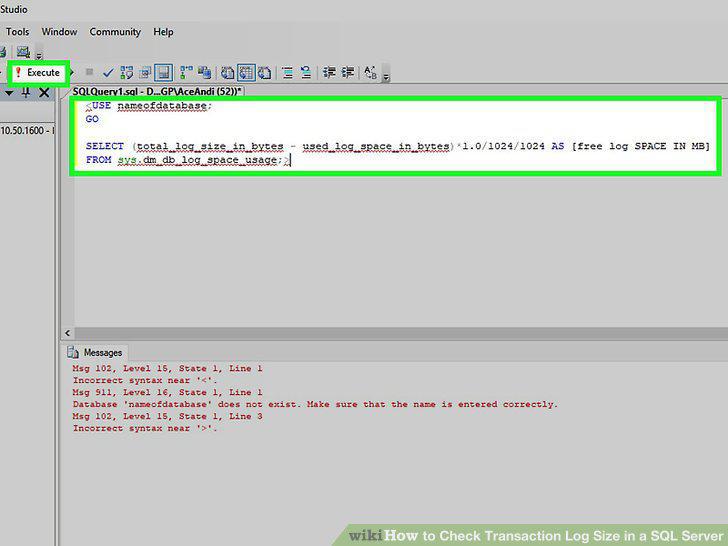The height and width of the screenshot is (546, 728).
Task: Specify values for template parameters
Action: click(x=370, y=73)
